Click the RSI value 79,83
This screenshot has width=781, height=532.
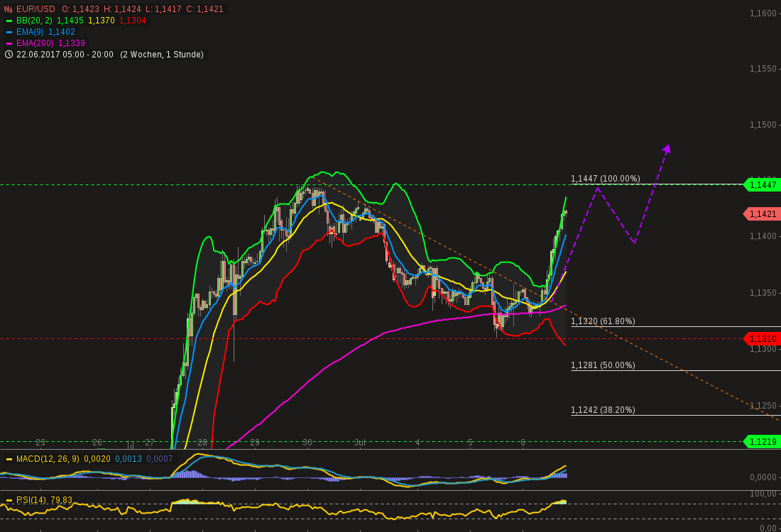pos(61,500)
